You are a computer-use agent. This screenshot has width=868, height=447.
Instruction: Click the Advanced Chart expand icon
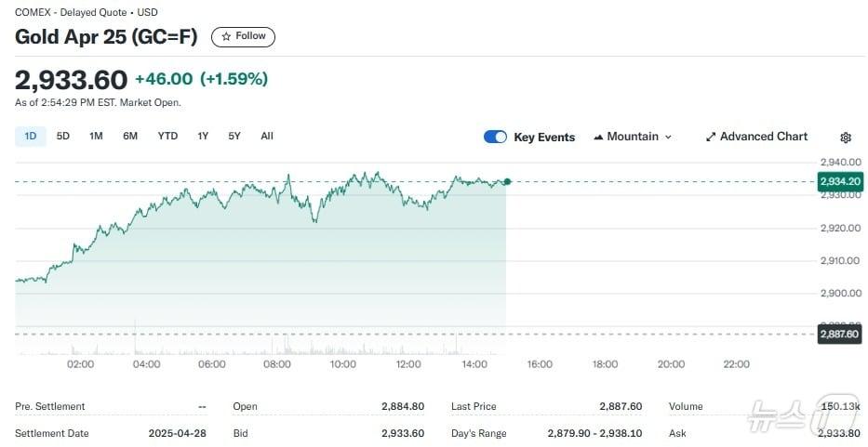(711, 137)
